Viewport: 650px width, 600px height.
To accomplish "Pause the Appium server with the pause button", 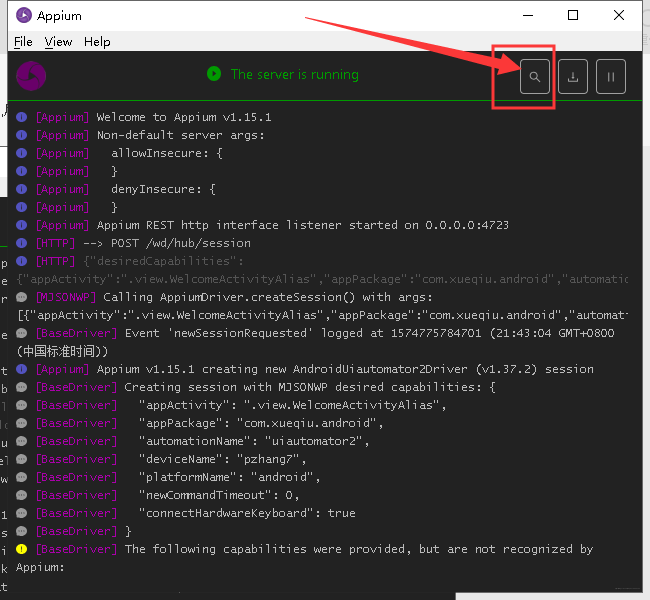I will click(611, 77).
